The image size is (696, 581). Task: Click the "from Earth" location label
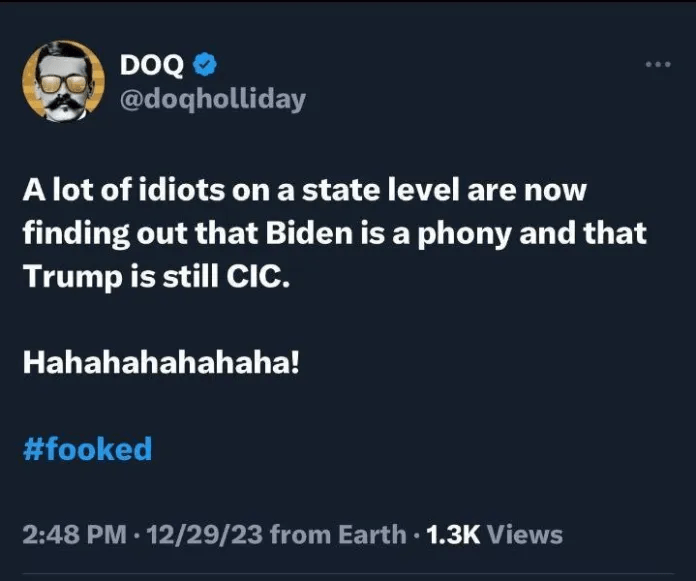[338, 534]
